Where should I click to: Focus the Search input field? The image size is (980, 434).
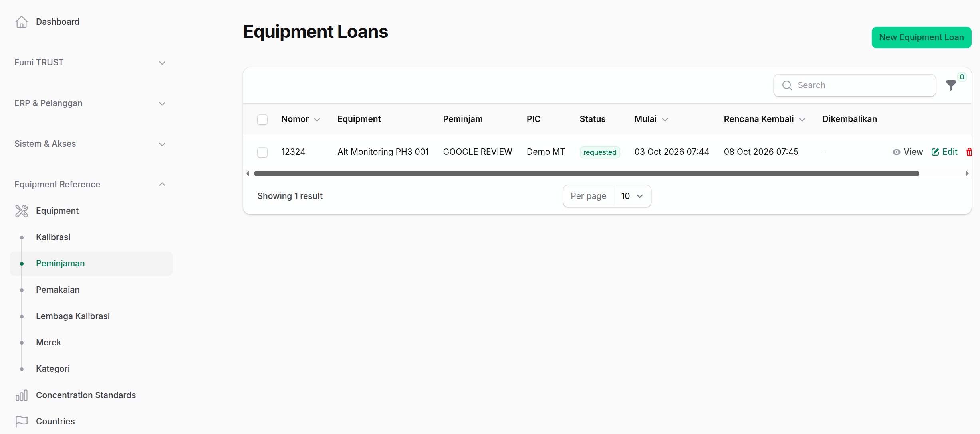tap(855, 85)
